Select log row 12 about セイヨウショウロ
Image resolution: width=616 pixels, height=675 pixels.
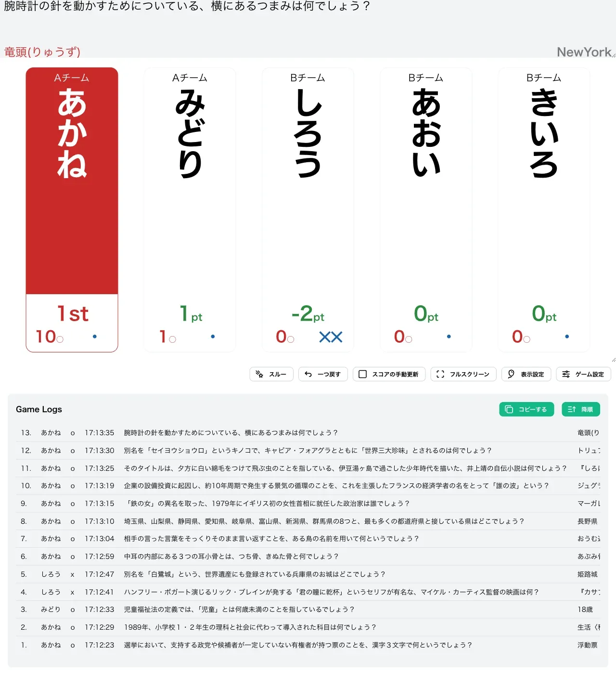tap(308, 451)
